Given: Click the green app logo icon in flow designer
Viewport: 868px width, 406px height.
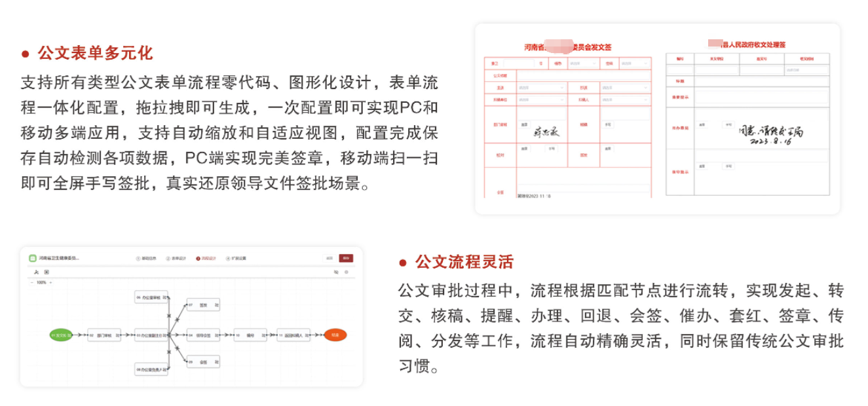Looking at the screenshot, I should pos(33,258).
